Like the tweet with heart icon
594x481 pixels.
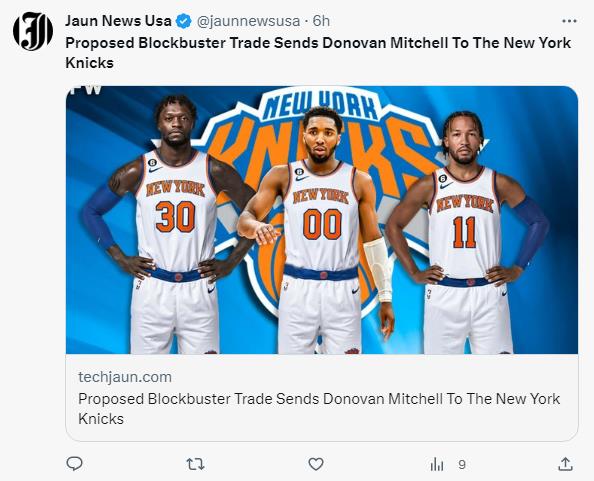point(316,464)
